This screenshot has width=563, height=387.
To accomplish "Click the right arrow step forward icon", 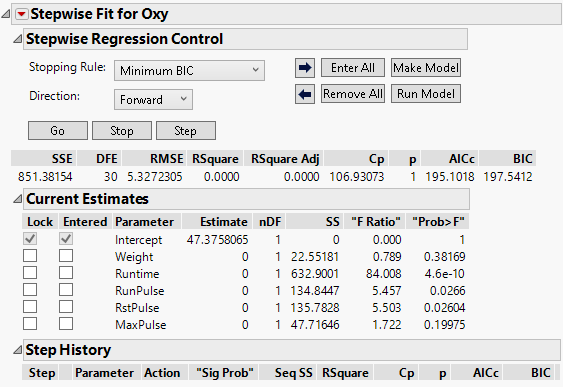I will coord(305,68).
